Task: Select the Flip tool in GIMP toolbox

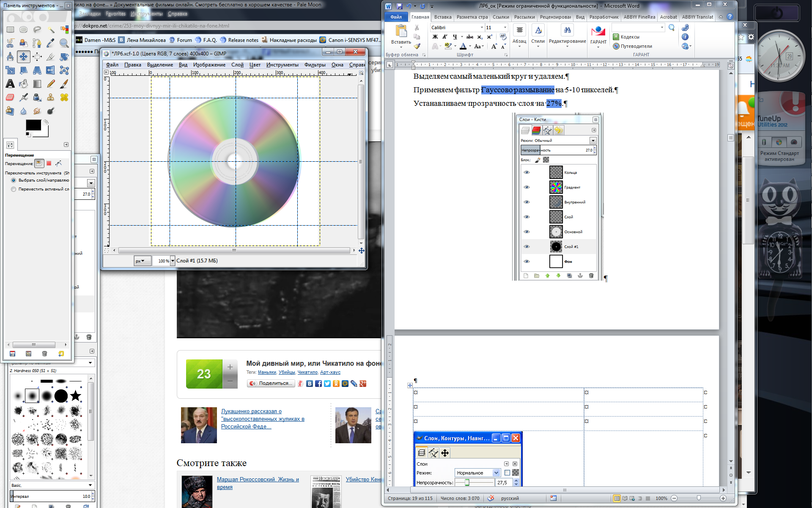Action: (51, 70)
